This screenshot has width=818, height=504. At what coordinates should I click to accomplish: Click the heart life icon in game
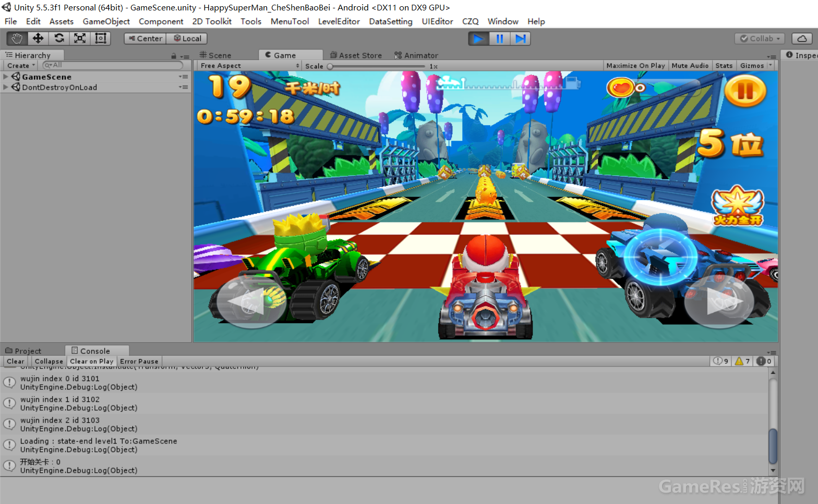[620, 87]
